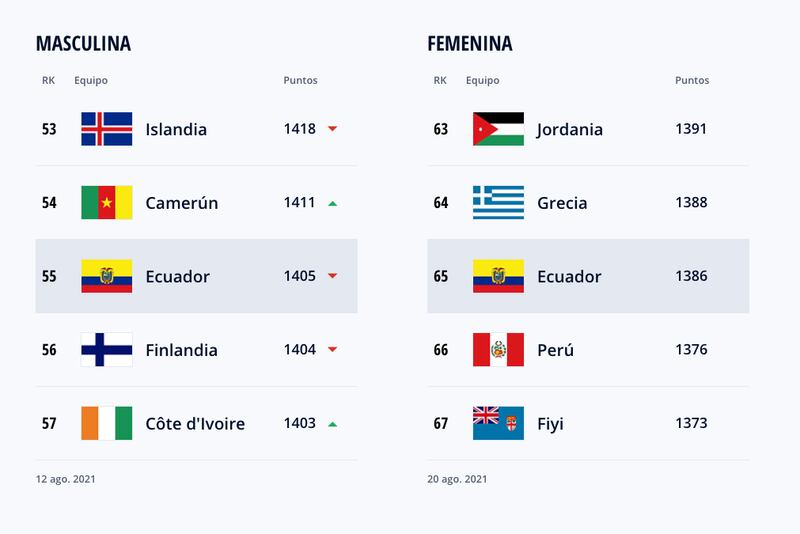Click the Cameroon flag icon
Image resolution: width=800 pixels, height=534 pixels.
(107, 202)
